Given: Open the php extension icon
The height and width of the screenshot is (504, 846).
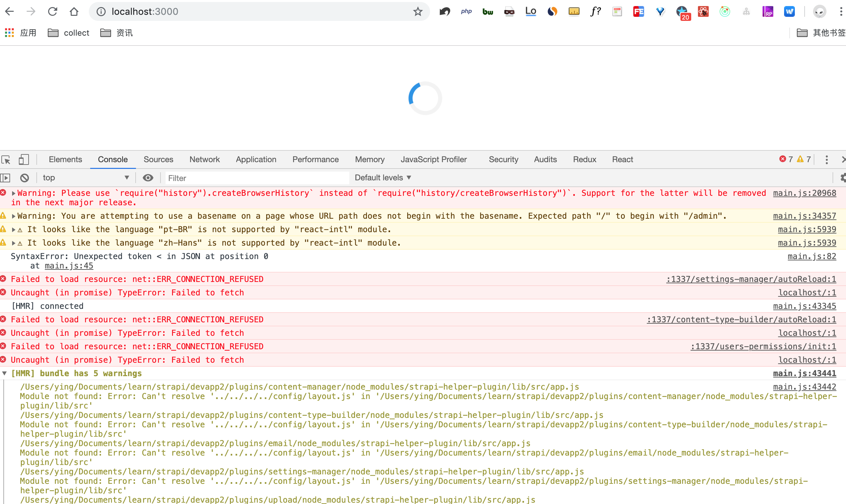Looking at the screenshot, I should click(466, 11).
